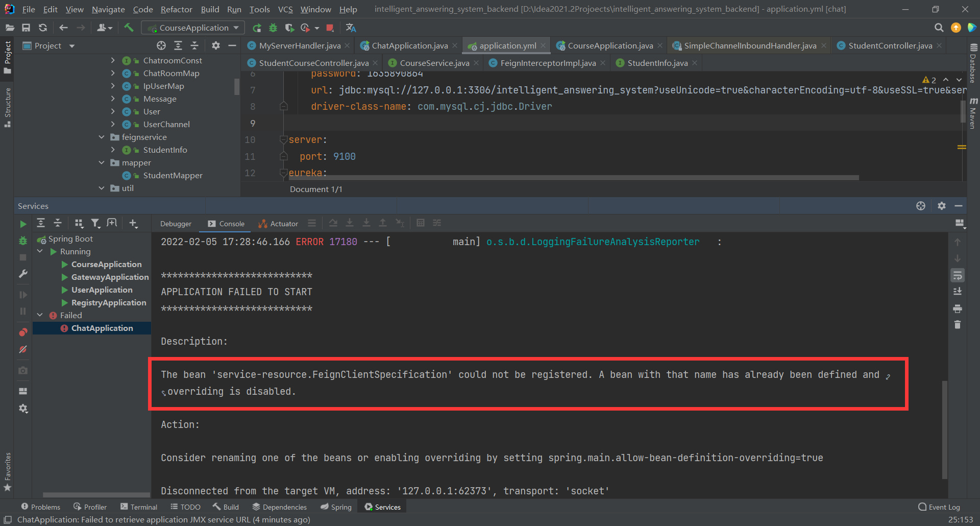The image size is (980, 526).
Task: Open the Group By icon in Services toolbar
Action: 79,223
